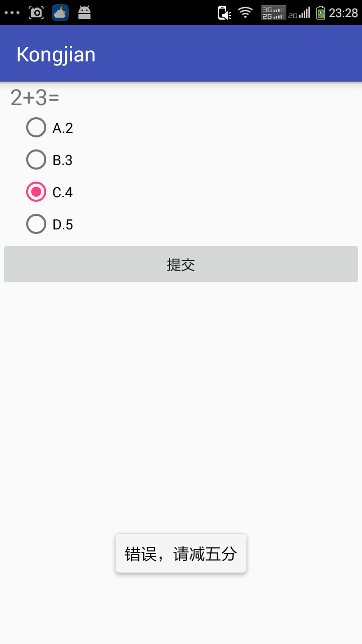Select radio button for answer A.2

(36, 128)
